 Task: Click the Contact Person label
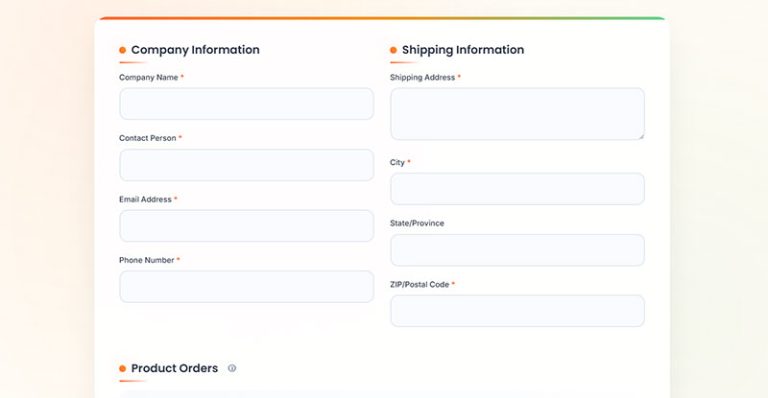click(x=147, y=138)
